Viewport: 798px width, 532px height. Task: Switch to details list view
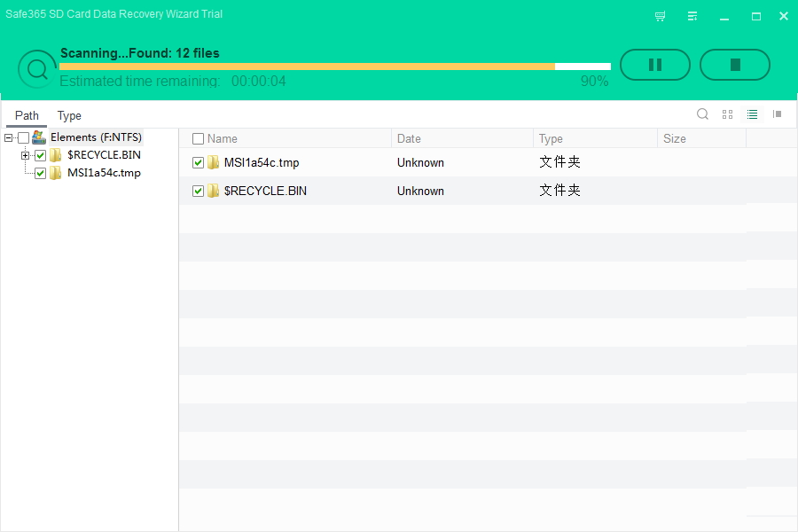tap(752, 114)
